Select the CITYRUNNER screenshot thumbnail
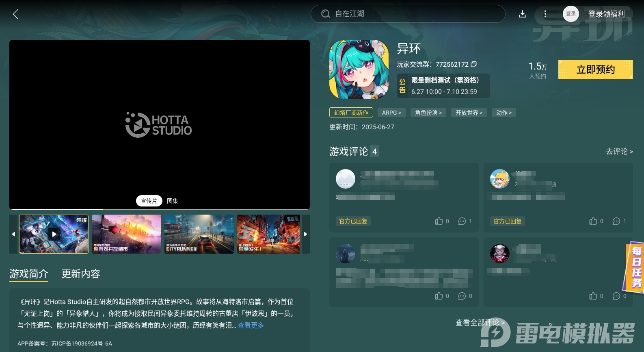Viewport: 644px width, 352px height. (199, 234)
